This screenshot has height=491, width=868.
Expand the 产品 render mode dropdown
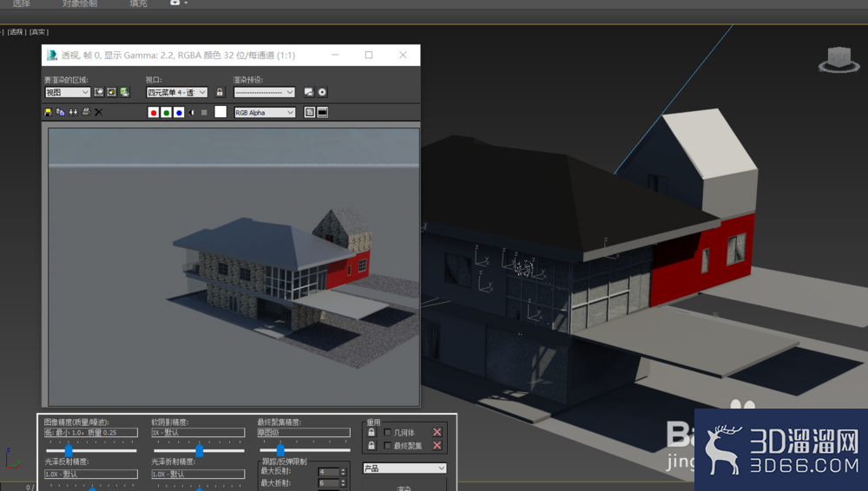click(404, 468)
